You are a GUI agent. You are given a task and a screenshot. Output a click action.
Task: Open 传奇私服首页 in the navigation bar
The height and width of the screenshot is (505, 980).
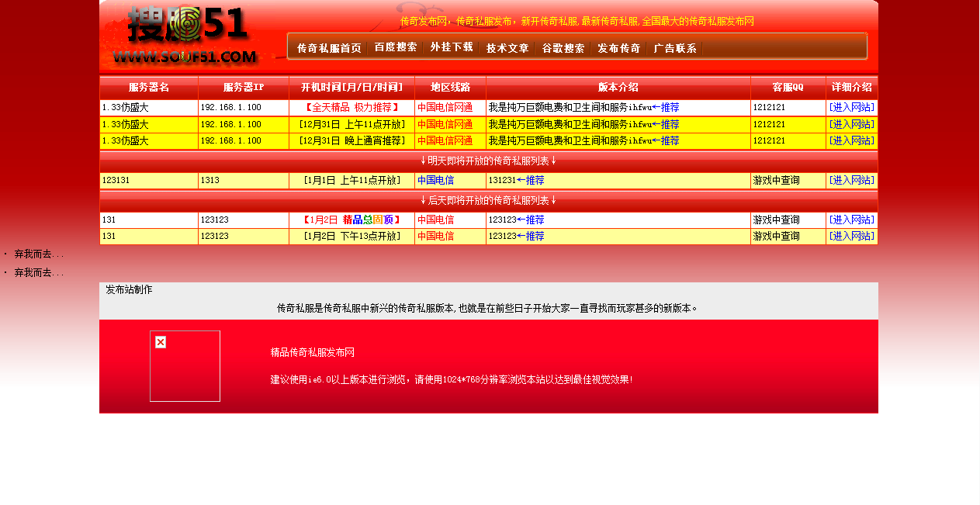329,47
